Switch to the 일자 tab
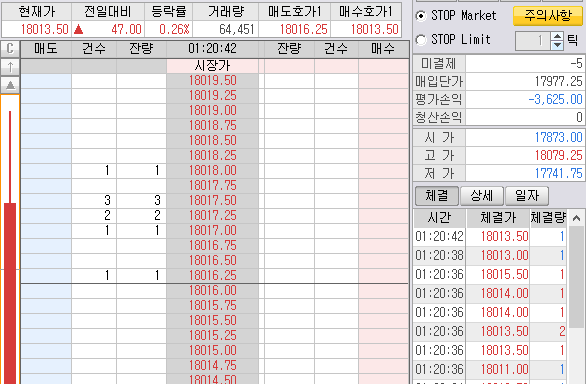 point(527,196)
